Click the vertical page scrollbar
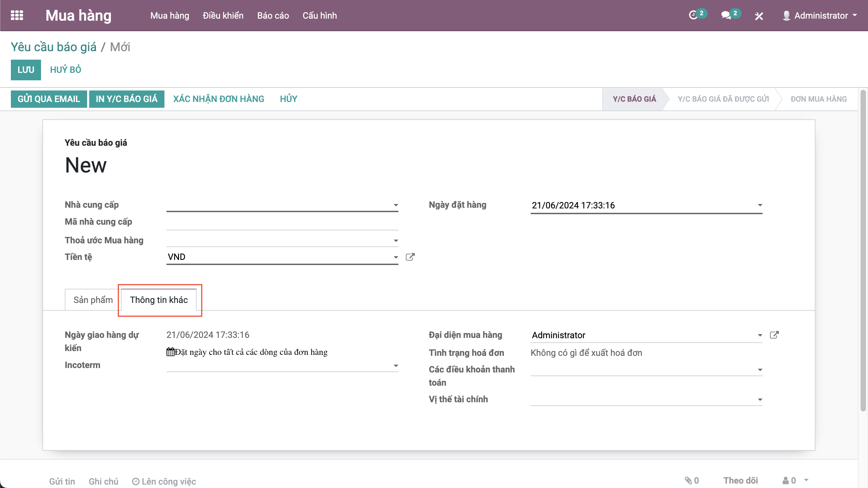868x488 pixels. coord(863,251)
